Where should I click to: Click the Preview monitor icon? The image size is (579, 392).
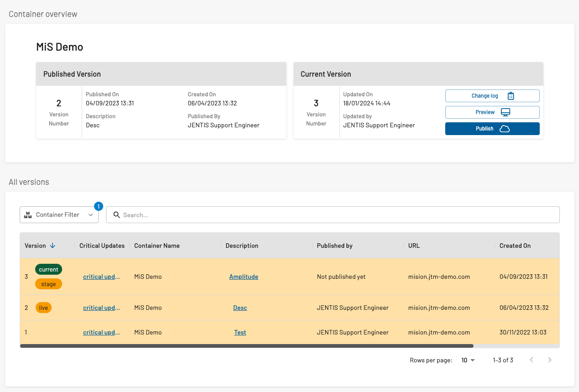(505, 112)
